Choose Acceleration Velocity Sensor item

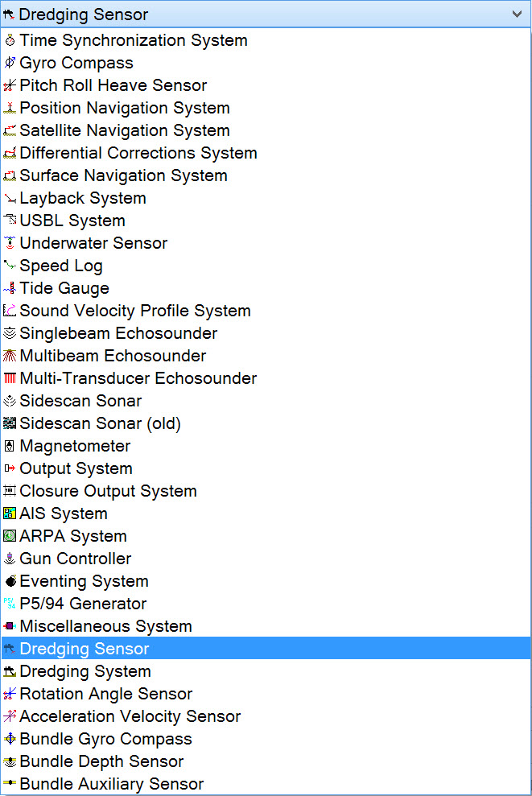point(130,716)
